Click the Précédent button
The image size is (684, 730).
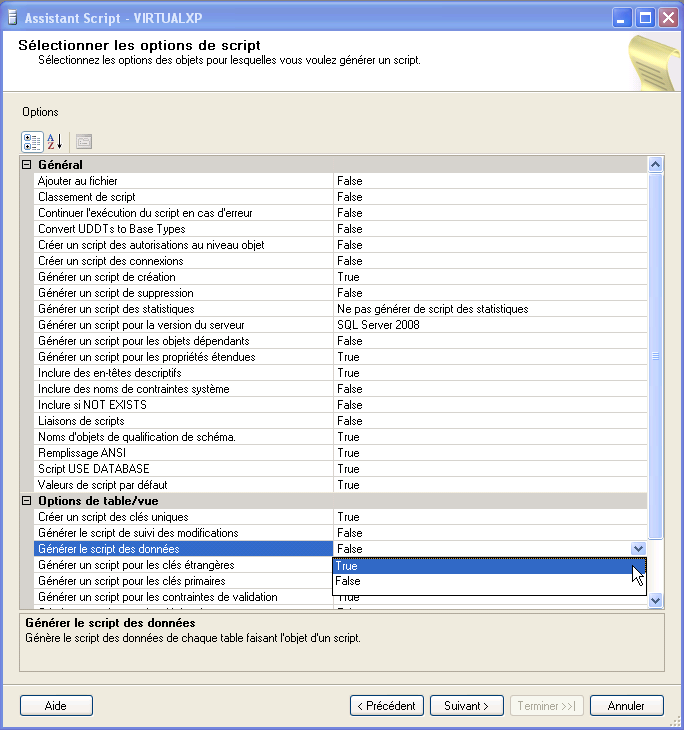pos(387,706)
